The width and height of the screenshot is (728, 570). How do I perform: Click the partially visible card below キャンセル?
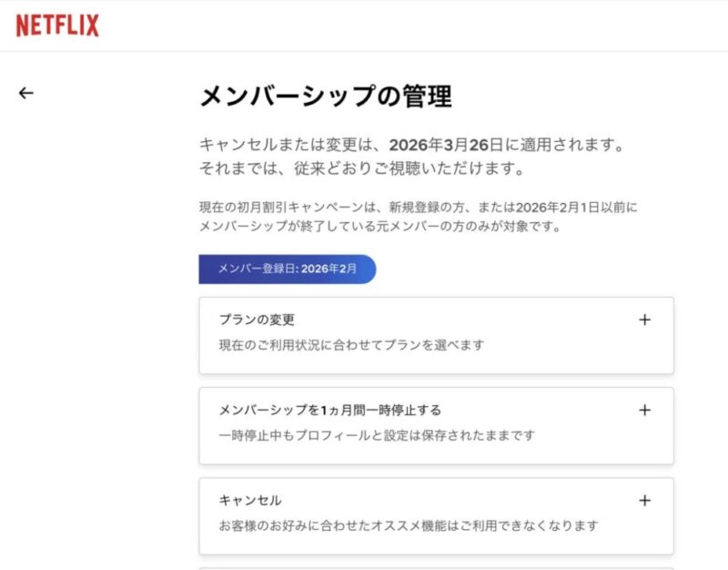click(436, 566)
